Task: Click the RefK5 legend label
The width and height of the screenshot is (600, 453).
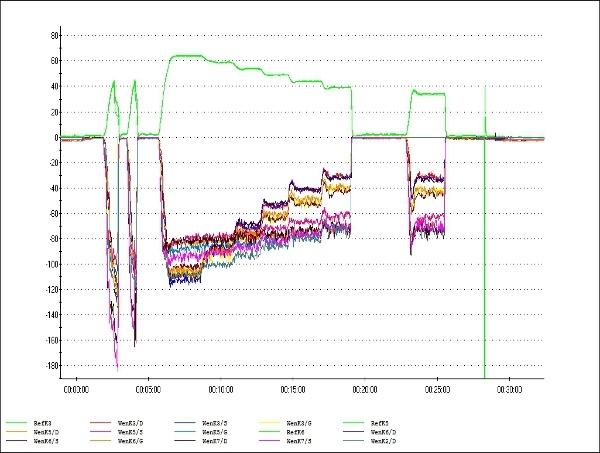Action: pos(380,423)
